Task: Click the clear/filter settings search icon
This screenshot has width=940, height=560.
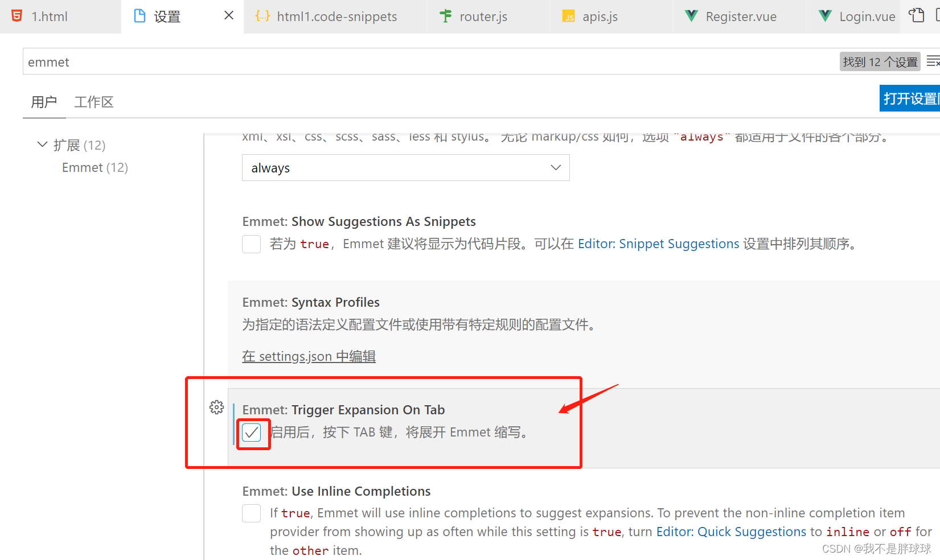Action: [x=933, y=61]
